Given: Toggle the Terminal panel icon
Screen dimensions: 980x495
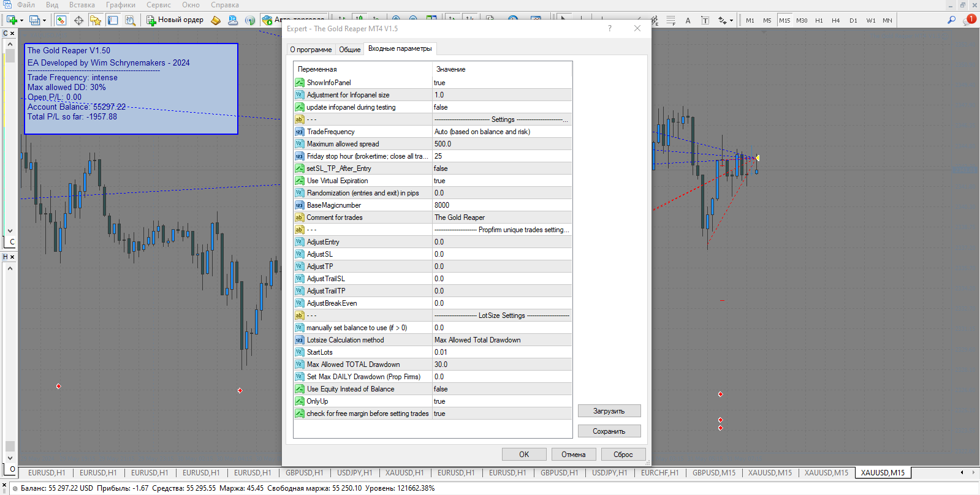Looking at the screenshot, I should (113, 20).
